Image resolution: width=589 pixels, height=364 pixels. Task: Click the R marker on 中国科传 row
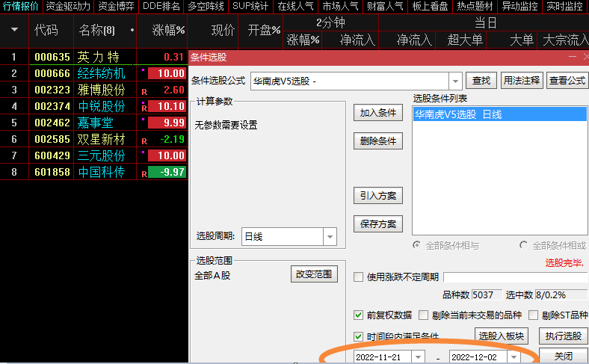144,174
